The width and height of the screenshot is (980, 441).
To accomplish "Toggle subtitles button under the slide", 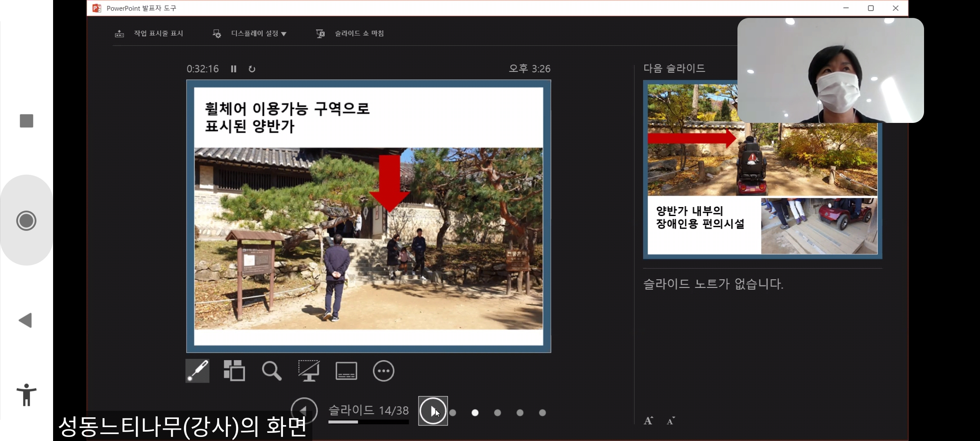I will click(x=346, y=371).
